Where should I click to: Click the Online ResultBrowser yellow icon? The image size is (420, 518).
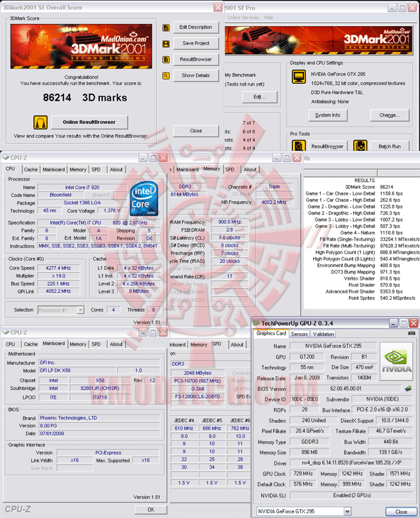(40, 123)
